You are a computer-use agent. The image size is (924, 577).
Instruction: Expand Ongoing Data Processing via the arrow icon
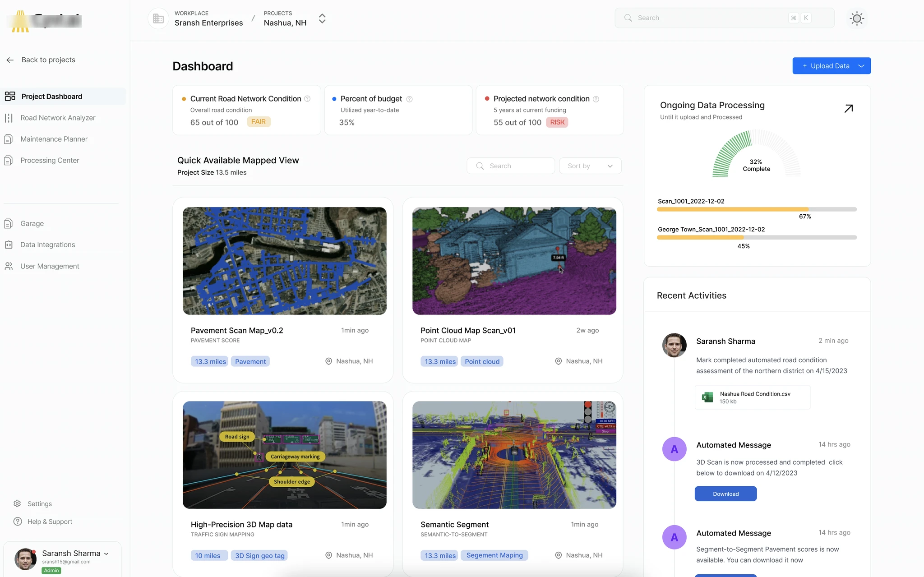point(849,108)
